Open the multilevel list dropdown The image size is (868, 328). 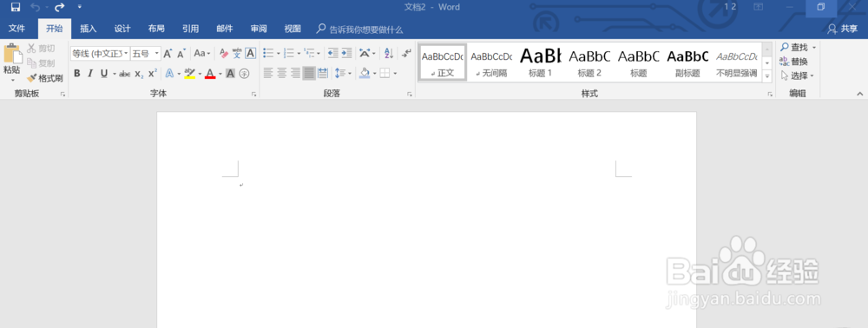[319, 54]
